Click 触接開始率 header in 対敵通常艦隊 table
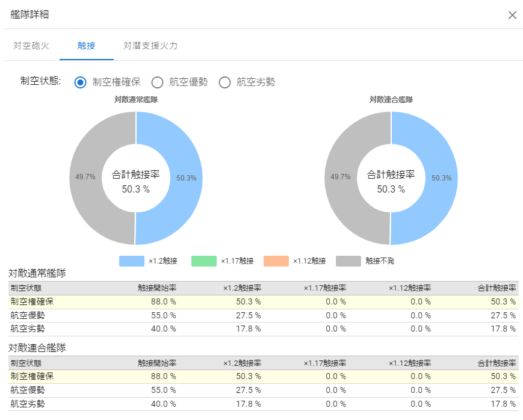The image size is (523, 420). pyautogui.click(x=156, y=288)
